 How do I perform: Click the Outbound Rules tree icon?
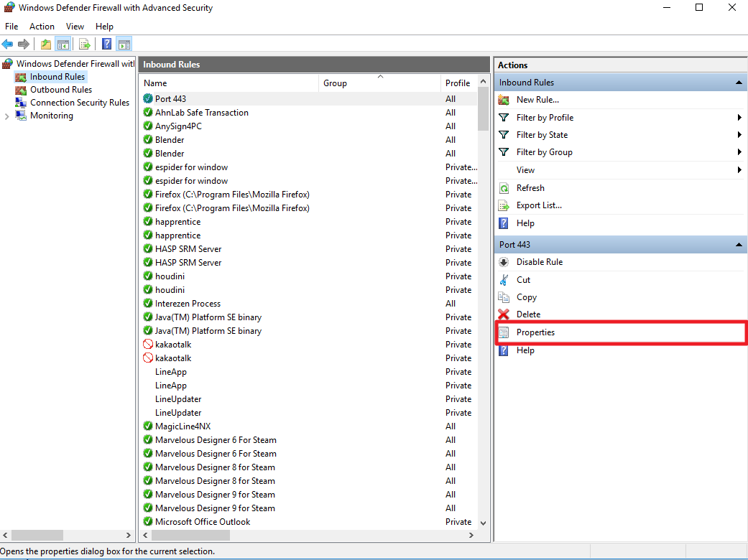[x=21, y=90]
